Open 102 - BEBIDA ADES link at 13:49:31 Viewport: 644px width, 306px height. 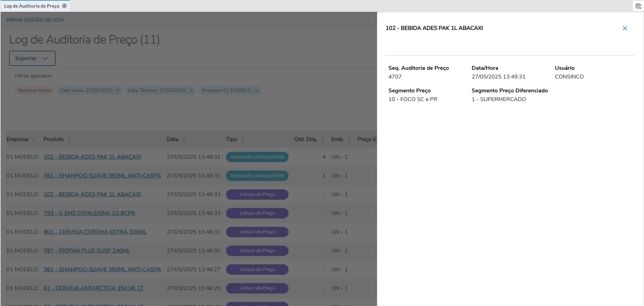92,157
